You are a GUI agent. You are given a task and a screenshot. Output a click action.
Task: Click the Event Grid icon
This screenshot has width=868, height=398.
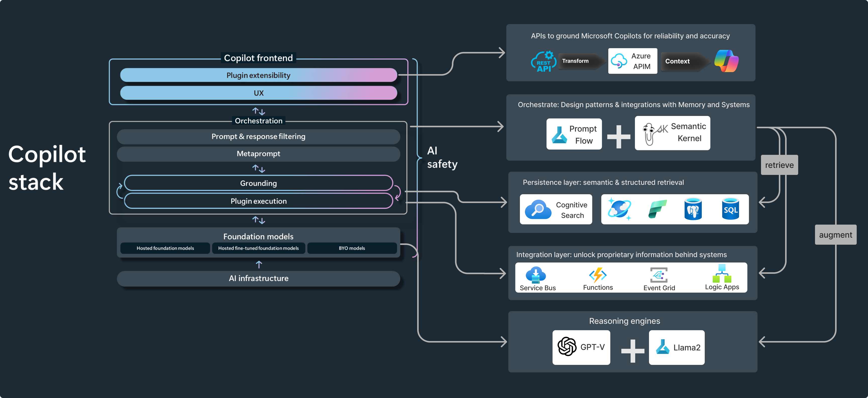coord(659,275)
